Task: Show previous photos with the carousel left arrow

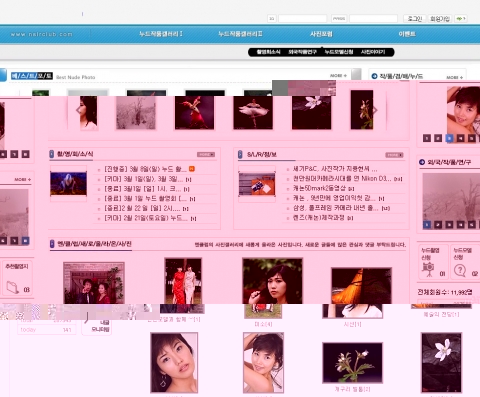Action: 78,110
